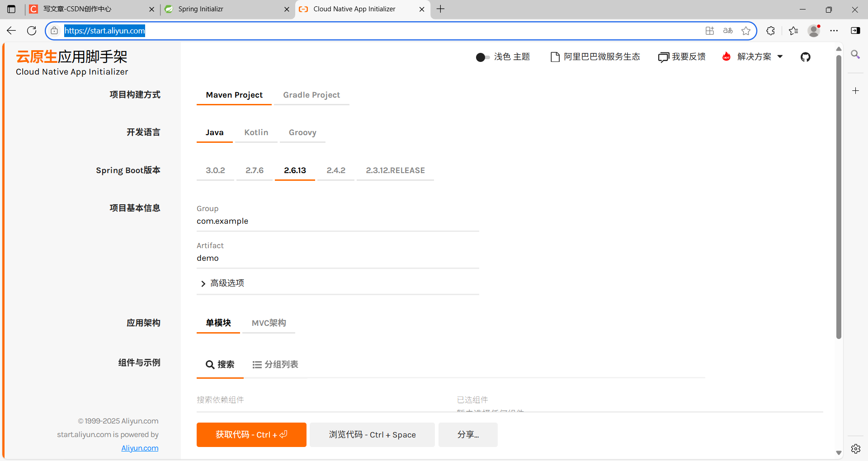868x461 pixels.
Task: Click the 我要反馈 feedback link
Action: click(682, 57)
